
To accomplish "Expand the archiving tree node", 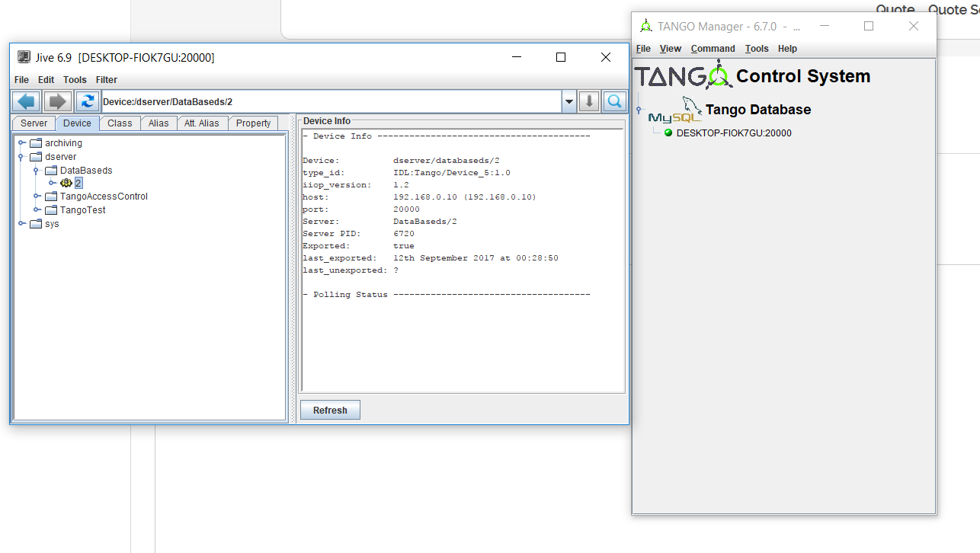I will tap(21, 143).
